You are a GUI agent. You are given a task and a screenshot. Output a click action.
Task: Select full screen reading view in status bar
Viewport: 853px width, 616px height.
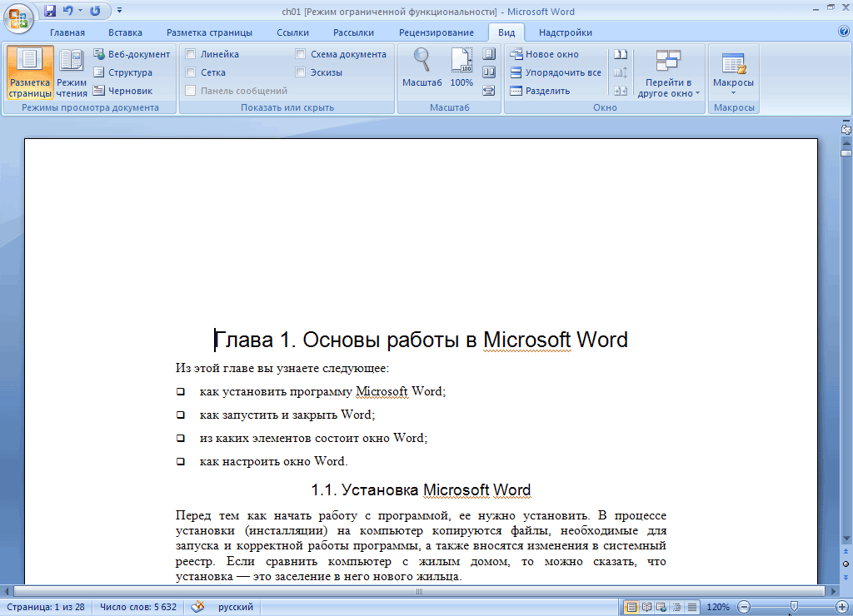tap(646, 607)
